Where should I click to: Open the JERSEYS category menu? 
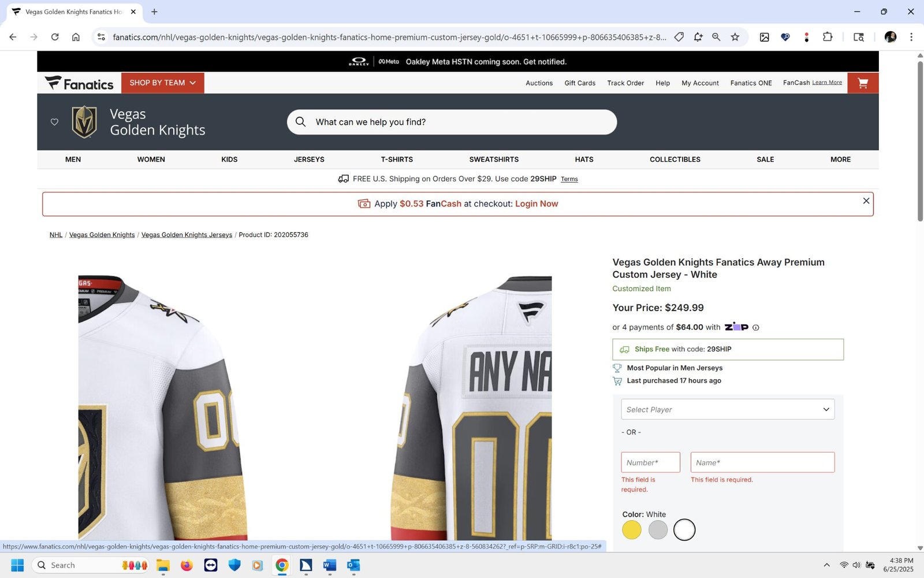(x=309, y=160)
